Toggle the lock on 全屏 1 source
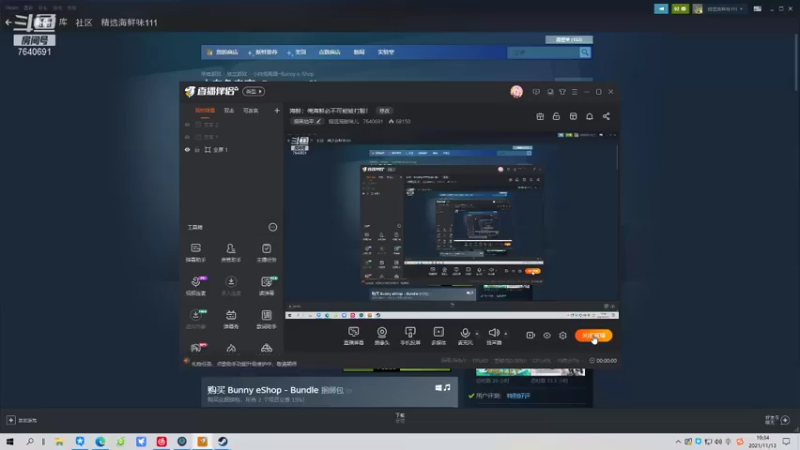The image size is (800, 450). (x=197, y=149)
